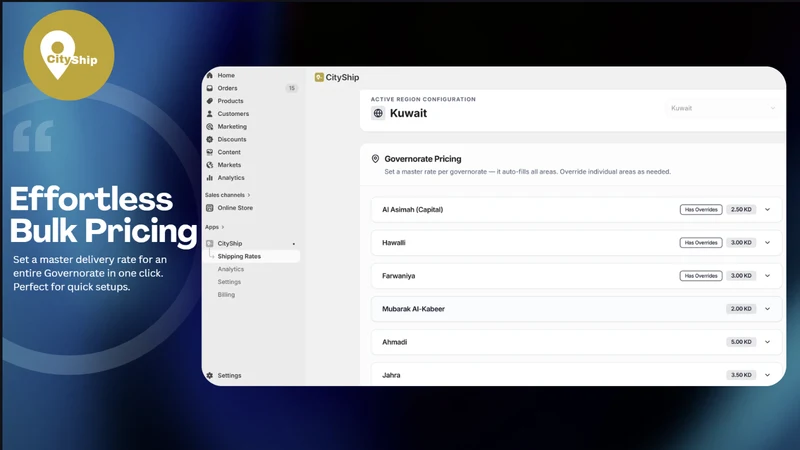Open Content in the sidebar
Viewport: 800px width, 450px height.
click(x=229, y=152)
